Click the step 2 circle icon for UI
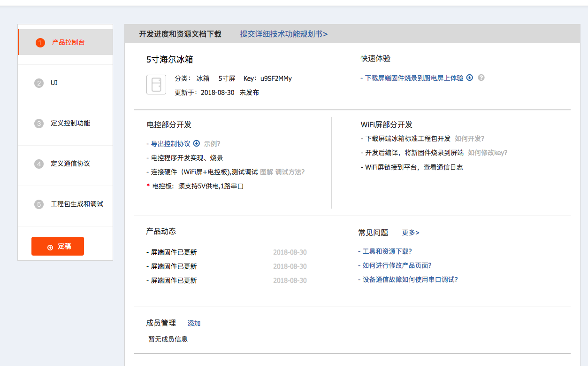588x366 pixels. tap(39, 83)
